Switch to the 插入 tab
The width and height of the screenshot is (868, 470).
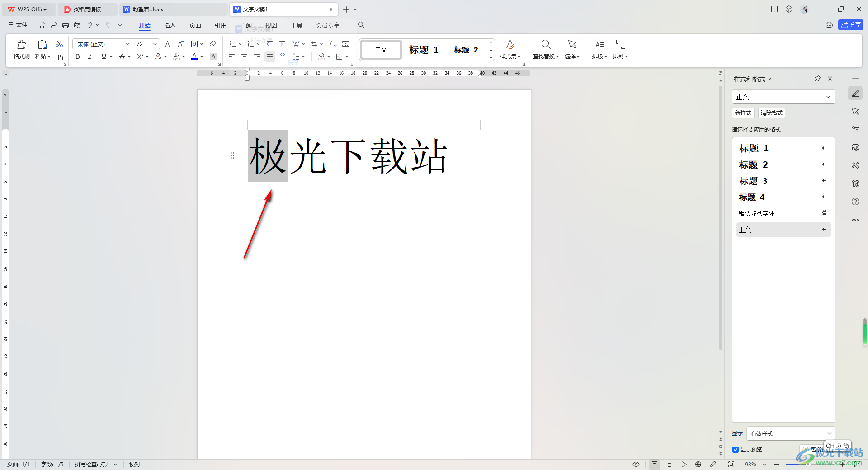(x=170, y=25)
